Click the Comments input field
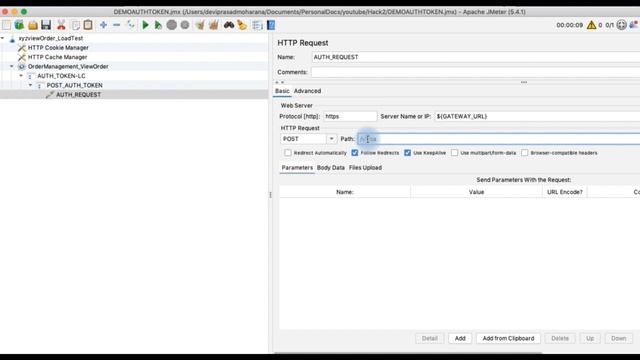The height and width of the screenshot is (360, 640). (476, 72)
